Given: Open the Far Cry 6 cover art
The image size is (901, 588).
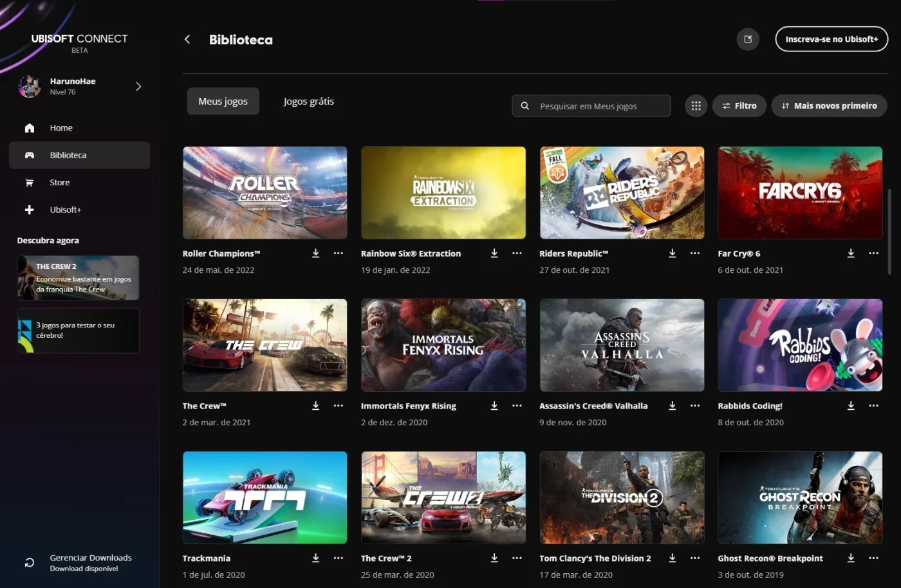Looking at the screenshot, I should [800, 193].
